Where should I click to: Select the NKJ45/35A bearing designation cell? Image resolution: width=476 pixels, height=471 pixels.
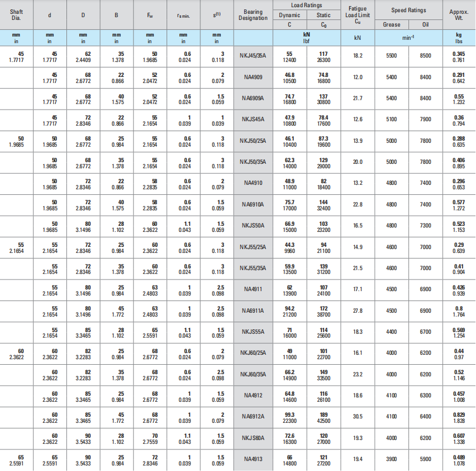pos(253,56)
